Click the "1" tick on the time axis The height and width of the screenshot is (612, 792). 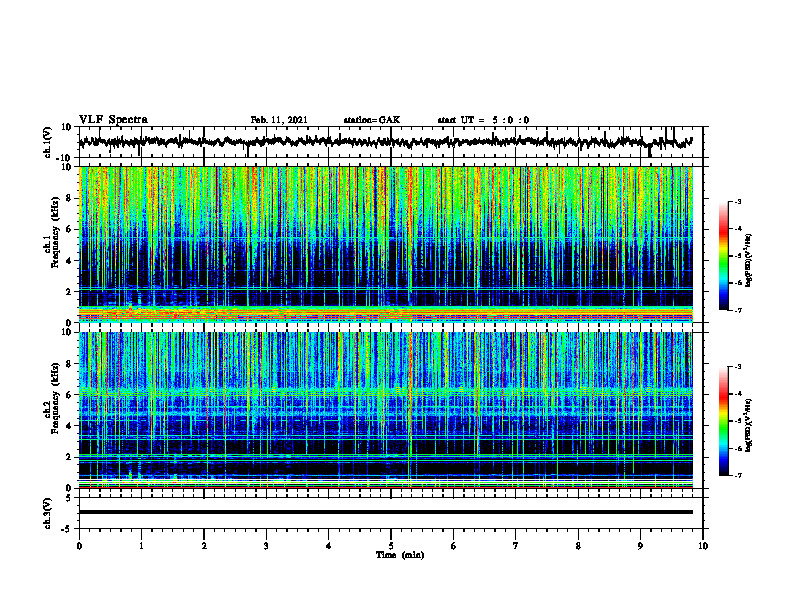click(x=141, y=546)
